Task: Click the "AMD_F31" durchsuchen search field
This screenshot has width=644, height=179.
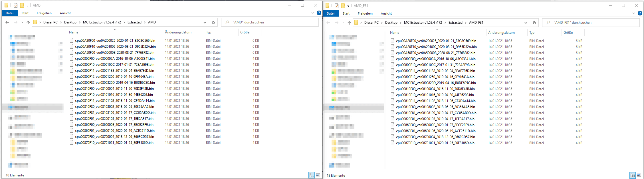Action: [591, 23]
